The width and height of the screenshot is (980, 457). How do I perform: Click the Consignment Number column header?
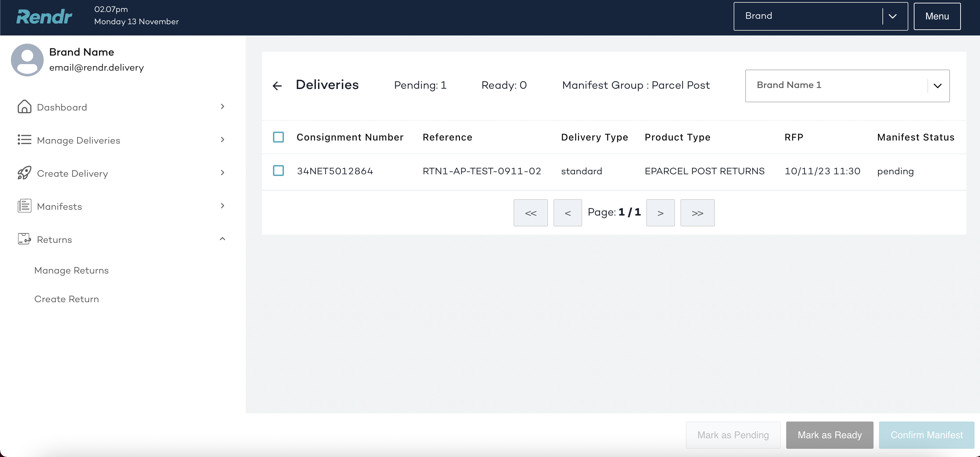pos(350,137)
